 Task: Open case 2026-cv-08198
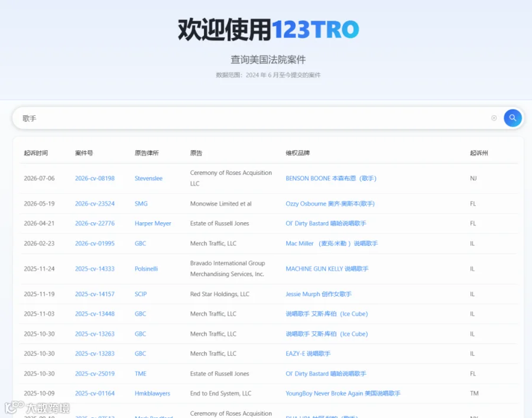95,179
